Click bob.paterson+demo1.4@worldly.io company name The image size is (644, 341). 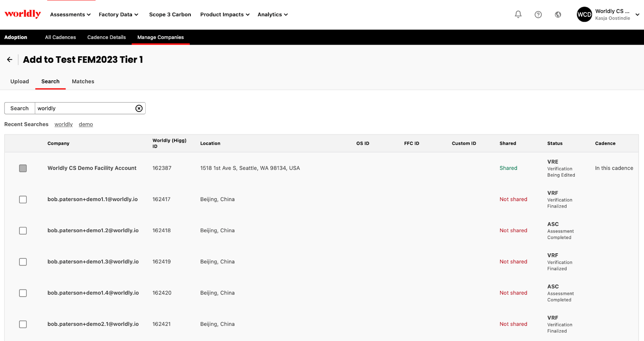[93, 293]
